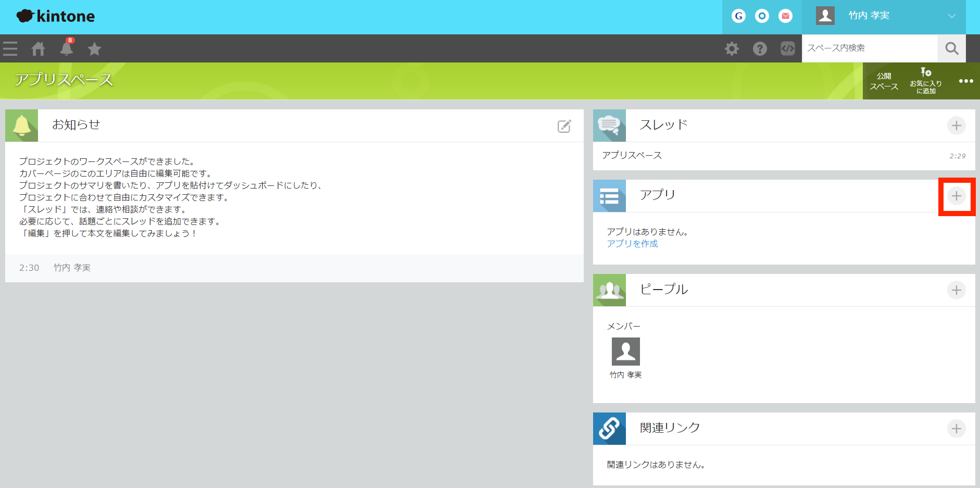Open member 竹内 孝実 avatar thumbnail
The height and width of the screenshot is (488, 980).
(x=626, y=352)
